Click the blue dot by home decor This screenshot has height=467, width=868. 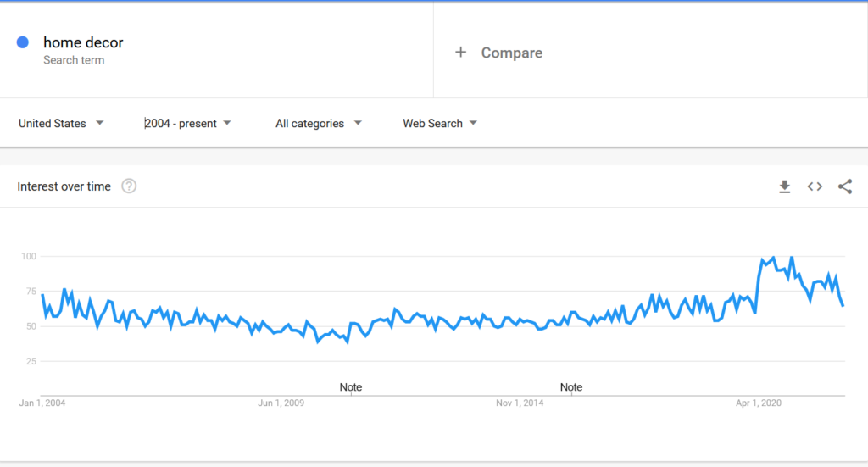(23, 42)
